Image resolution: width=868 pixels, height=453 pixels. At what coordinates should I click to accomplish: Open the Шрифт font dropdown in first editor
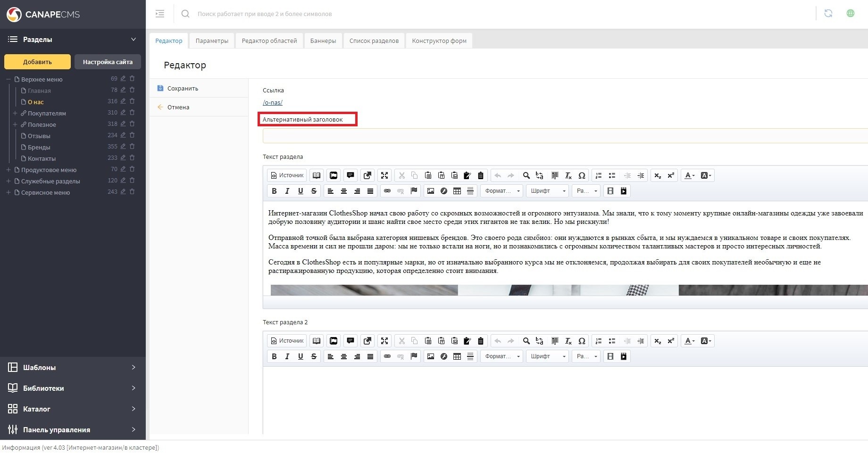[x=547, y=191]
